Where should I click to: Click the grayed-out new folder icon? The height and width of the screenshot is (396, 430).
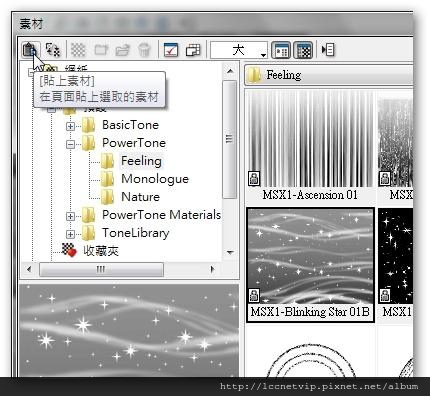101,50
